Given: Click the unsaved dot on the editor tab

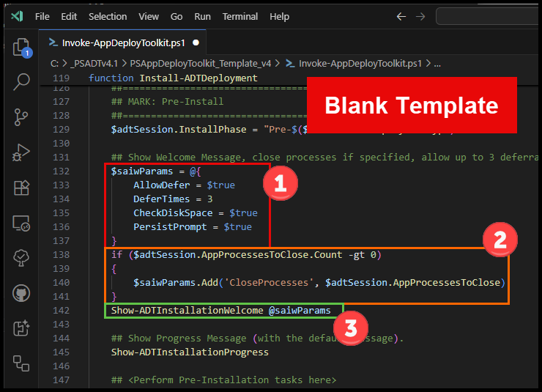Looking at the screenshot, I should pyautogui.click(x=196, y=42).
